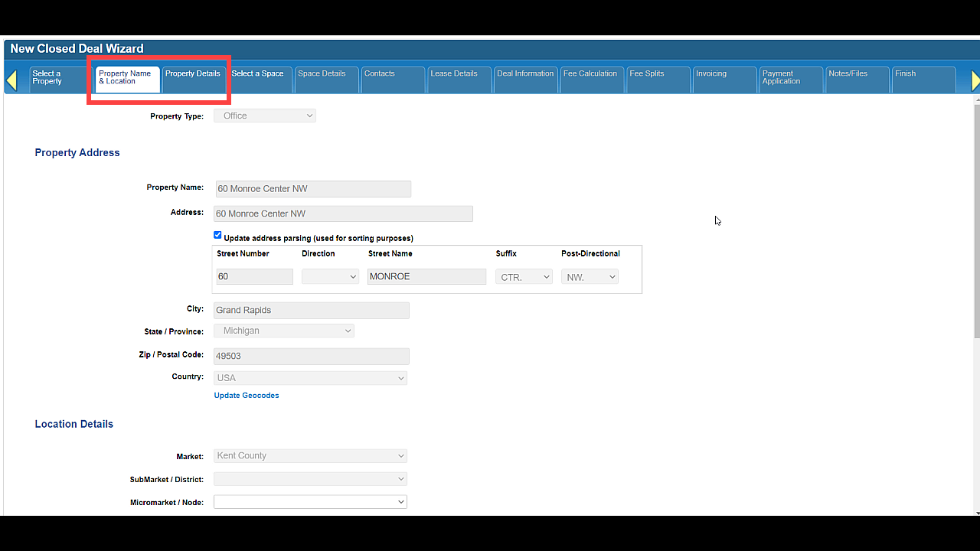Open the Post-Directional dropdown

[x=590, y=277]
